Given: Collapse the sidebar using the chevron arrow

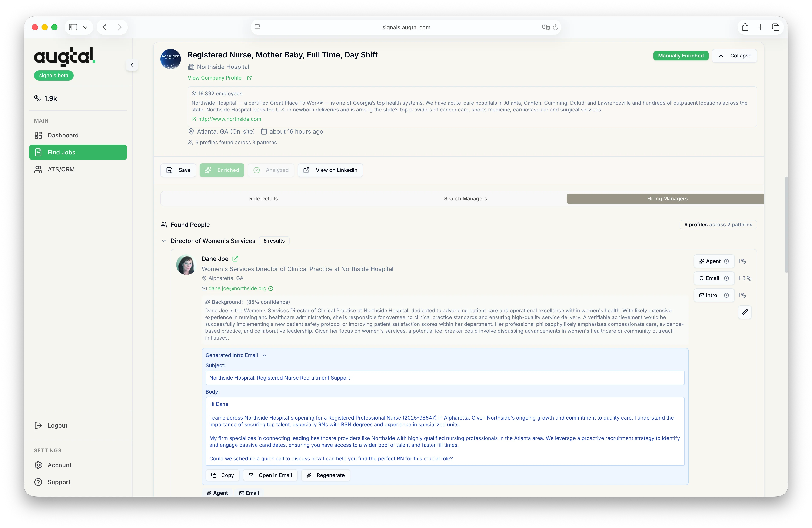Looking at the screenshot, I should click(132, 65).
